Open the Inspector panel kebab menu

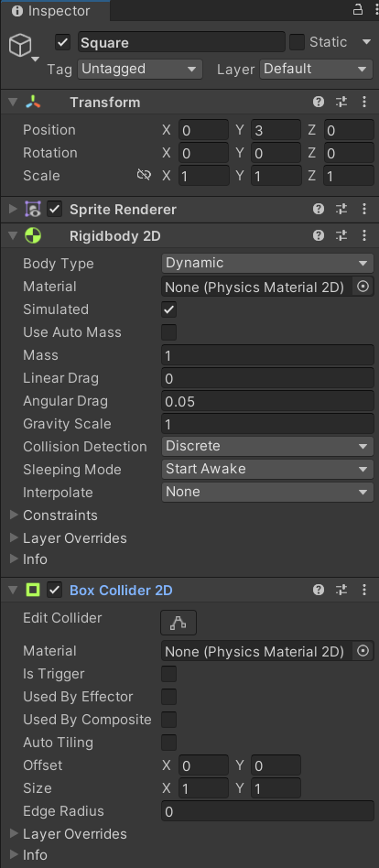[377, 10]
